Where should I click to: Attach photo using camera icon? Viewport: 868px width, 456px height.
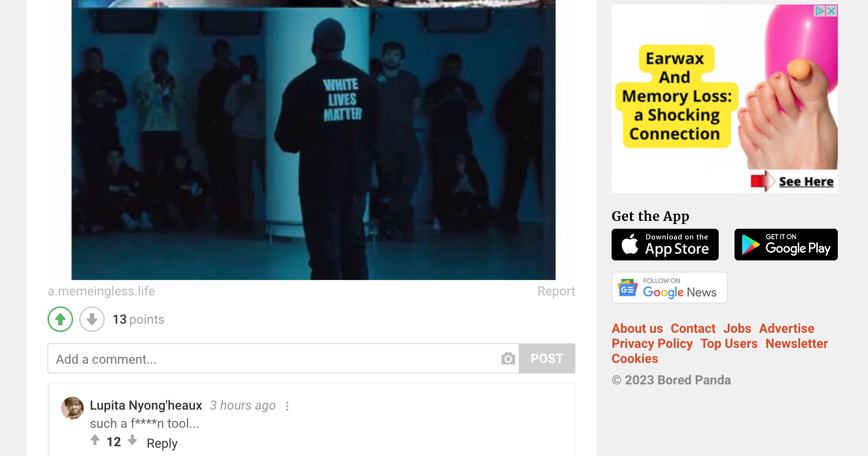508,358
